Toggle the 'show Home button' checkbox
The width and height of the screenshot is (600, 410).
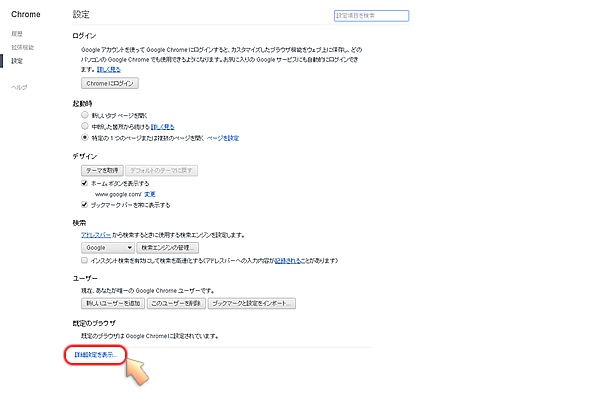85,183
